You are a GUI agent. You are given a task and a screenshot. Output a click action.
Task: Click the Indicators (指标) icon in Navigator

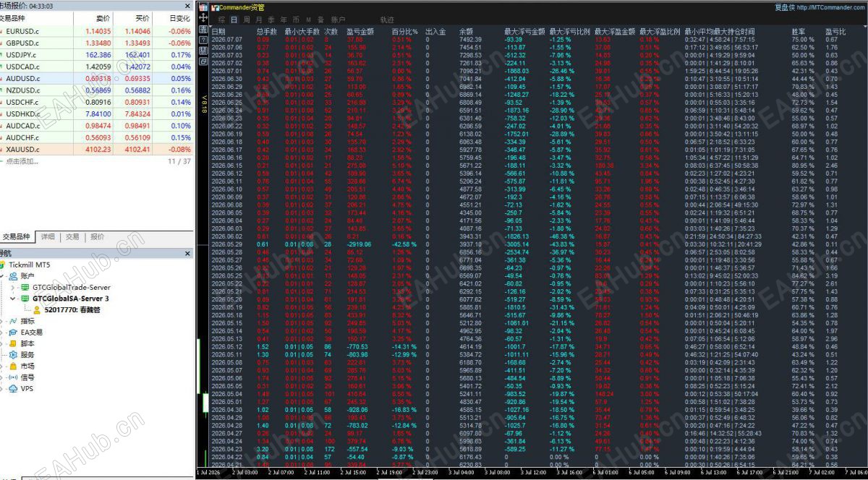(x=14, y=321)
